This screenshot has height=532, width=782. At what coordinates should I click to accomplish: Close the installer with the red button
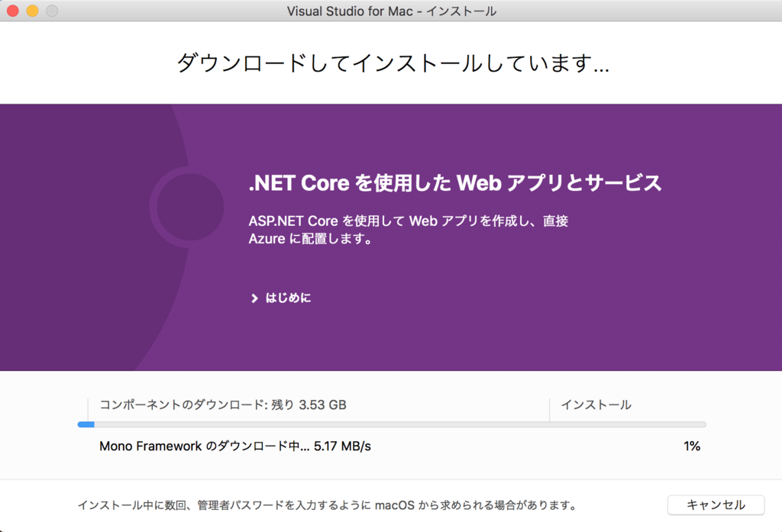point(12,11)
